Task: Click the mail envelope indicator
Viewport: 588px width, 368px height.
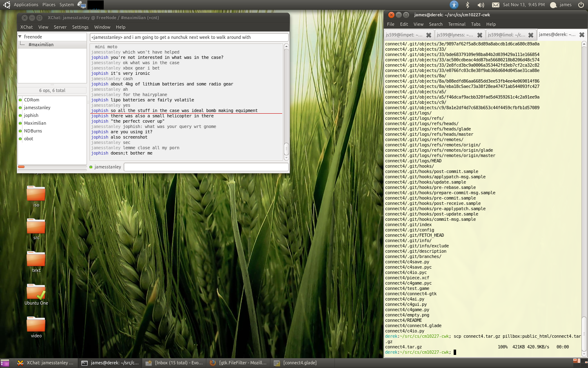Action: pyautogui.click(x=495, y=5)
